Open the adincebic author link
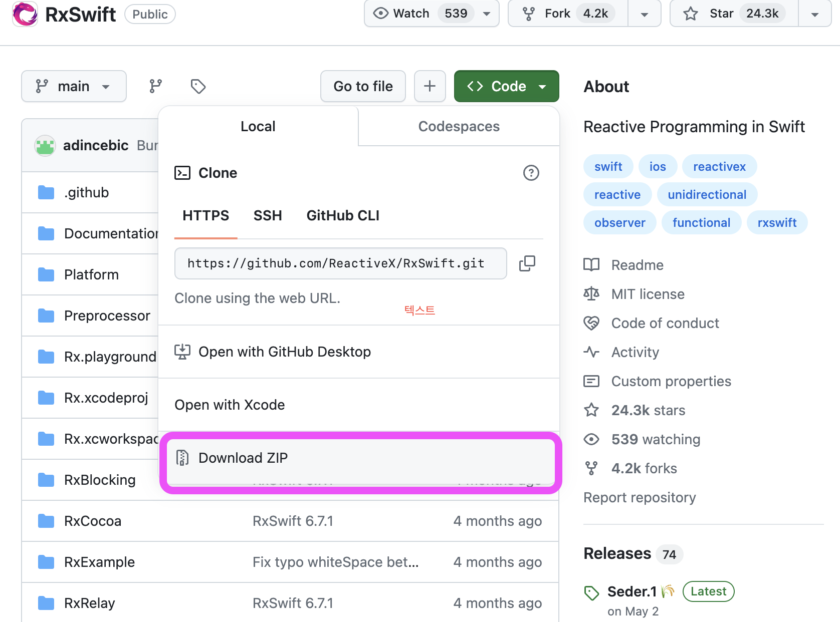The height and width of the screenshot is (622, 840). click(x=96, y=145)
